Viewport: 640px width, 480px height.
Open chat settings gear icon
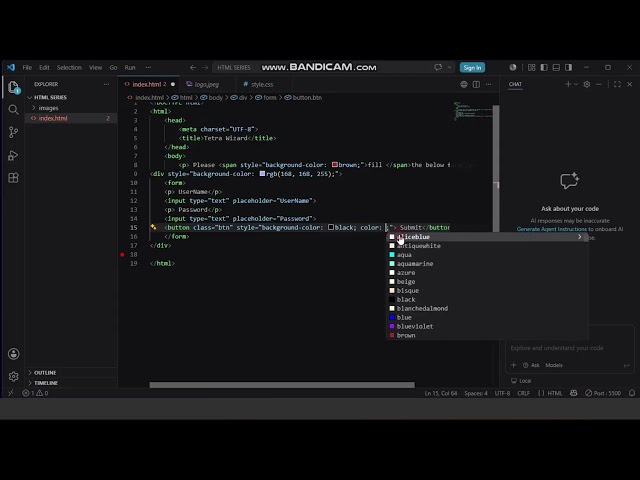pyautogui.click(x=587, y=84)
